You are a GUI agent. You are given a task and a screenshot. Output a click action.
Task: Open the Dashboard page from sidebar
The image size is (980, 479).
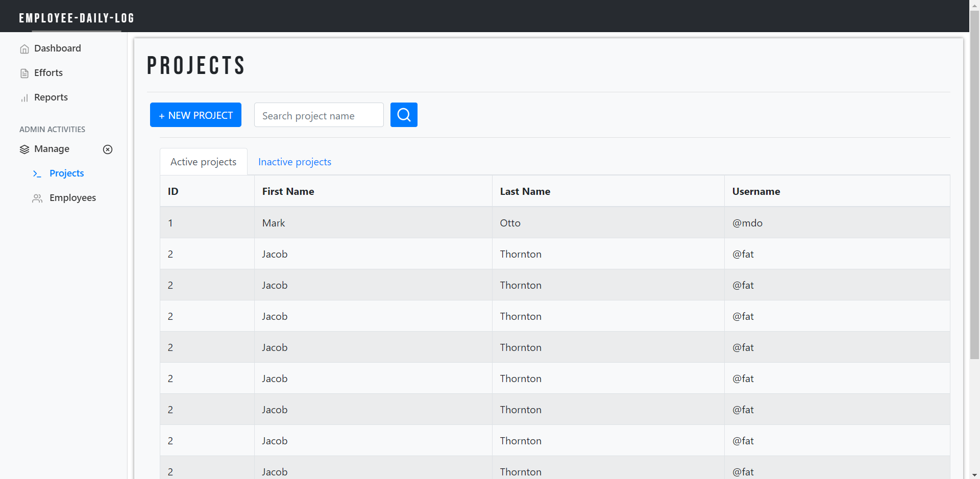pos(58,48)
